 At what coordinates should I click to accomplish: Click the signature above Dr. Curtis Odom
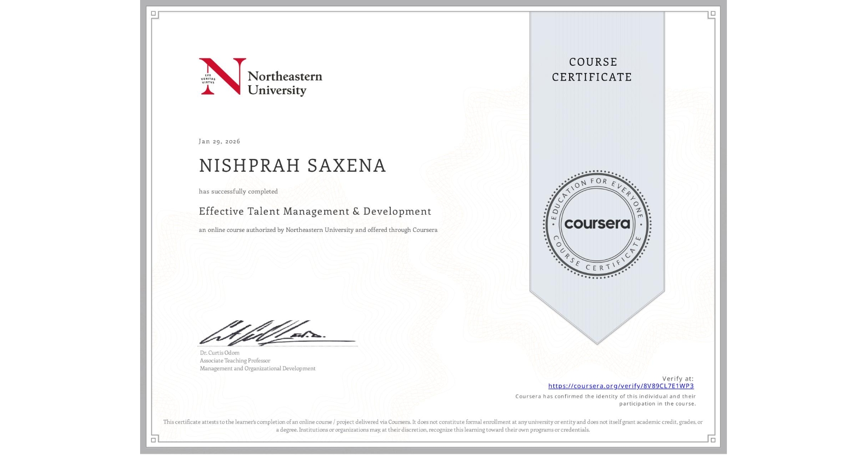(277, 333)
